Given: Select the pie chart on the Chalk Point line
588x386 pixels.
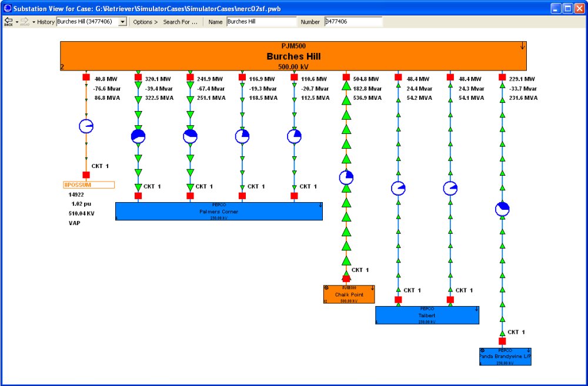Looking at the screenshot, I should point(346,178).
